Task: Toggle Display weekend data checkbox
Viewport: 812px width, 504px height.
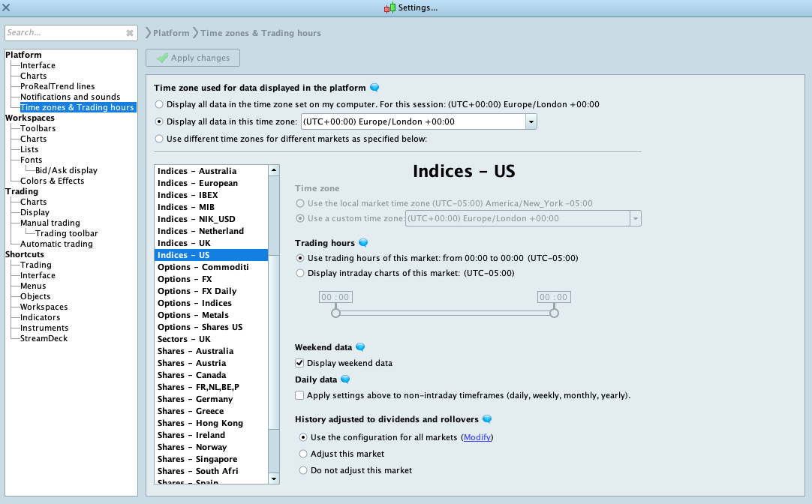Action: coord(299,363)
